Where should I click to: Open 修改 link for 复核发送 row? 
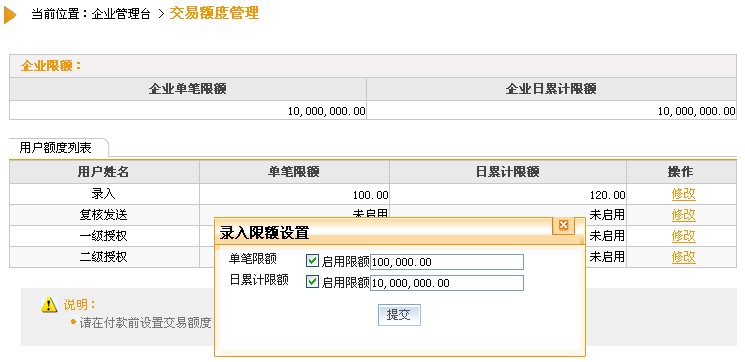(x=683, y=215)
